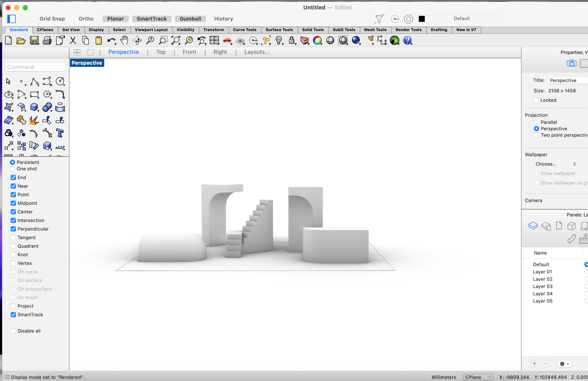Screen dimensions: 588x381
Task: Open the CPlane dropdown in status bar
Action: (x=478, y=377)
